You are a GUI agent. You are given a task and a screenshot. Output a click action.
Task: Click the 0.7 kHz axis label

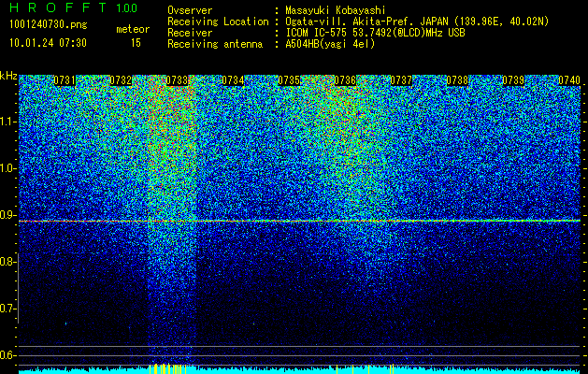coord(7,309)
